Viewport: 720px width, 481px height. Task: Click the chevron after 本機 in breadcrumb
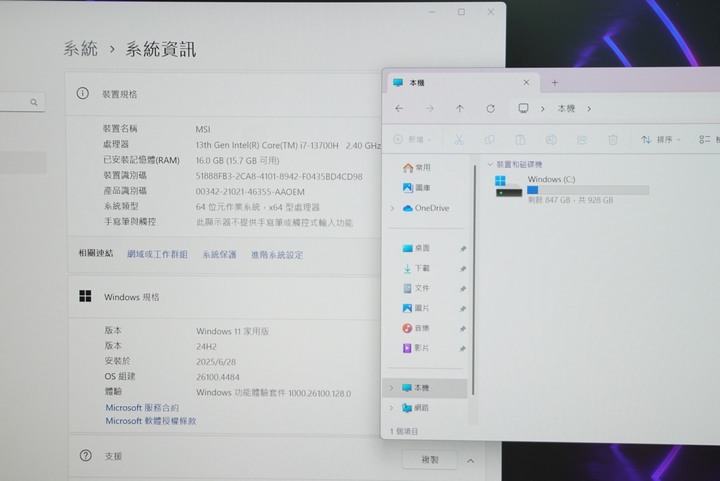coord(589,109)
